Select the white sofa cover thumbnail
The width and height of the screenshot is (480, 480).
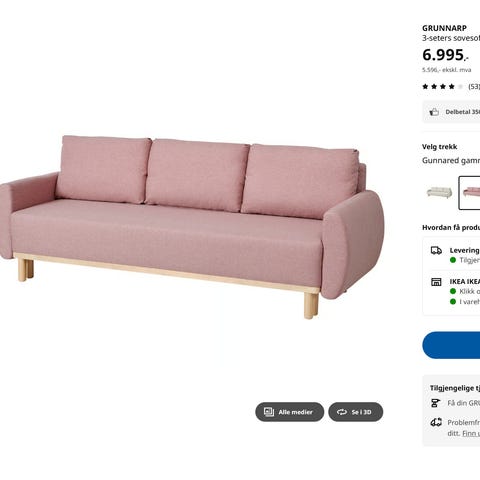439,193
